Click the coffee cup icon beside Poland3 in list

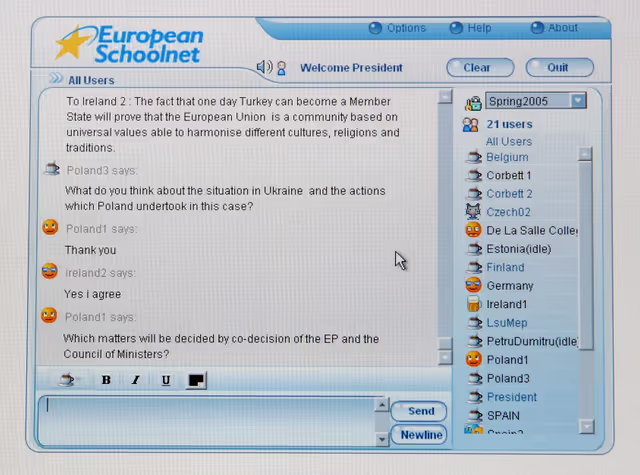[474, 378]
